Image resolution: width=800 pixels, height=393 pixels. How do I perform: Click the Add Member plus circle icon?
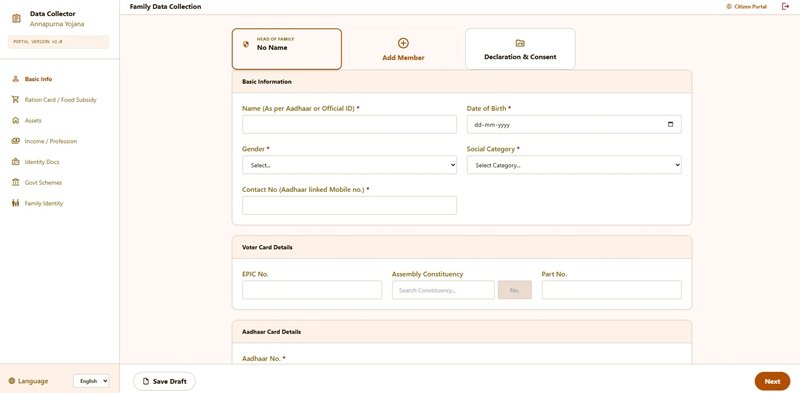[403, 43]
